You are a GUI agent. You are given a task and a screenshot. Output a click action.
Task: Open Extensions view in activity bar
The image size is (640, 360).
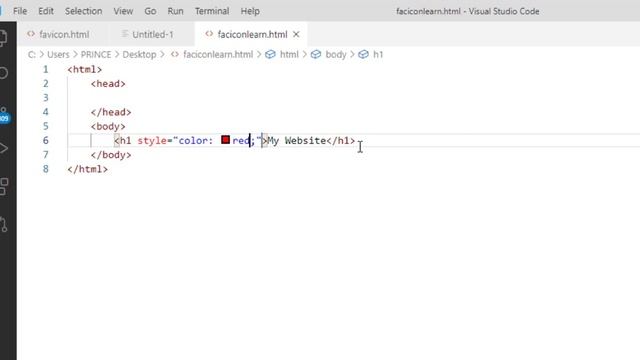pos(4,186)
